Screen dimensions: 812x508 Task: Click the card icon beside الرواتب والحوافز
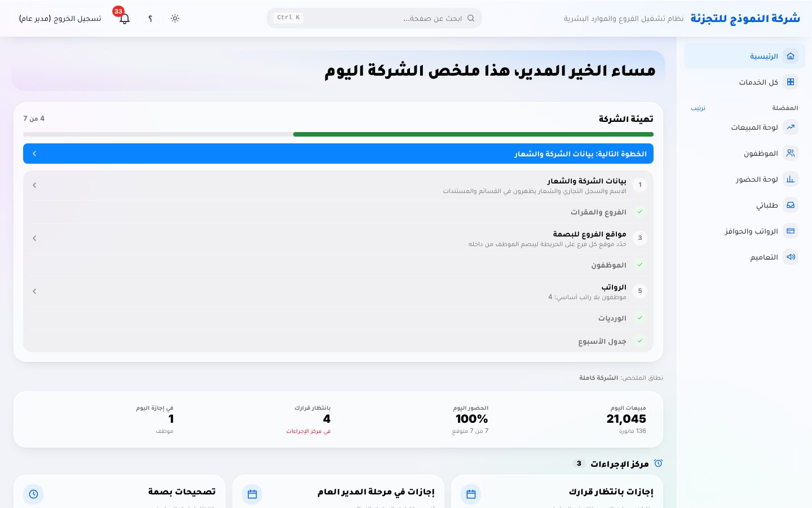coord(791,231)
